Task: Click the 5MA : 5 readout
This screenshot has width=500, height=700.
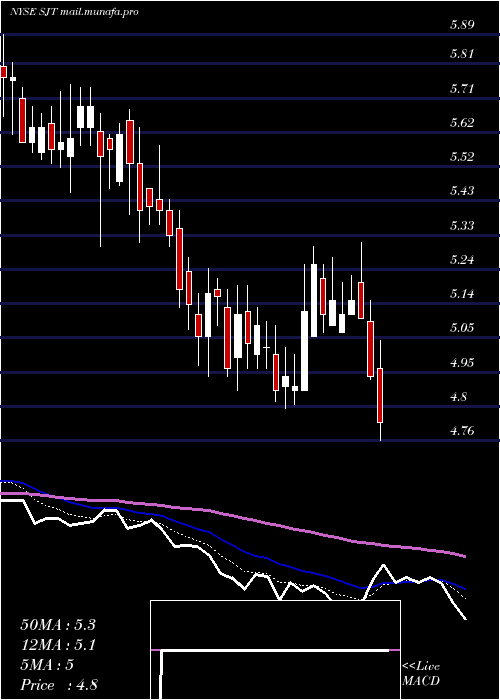Action: [x=47, y=665]
